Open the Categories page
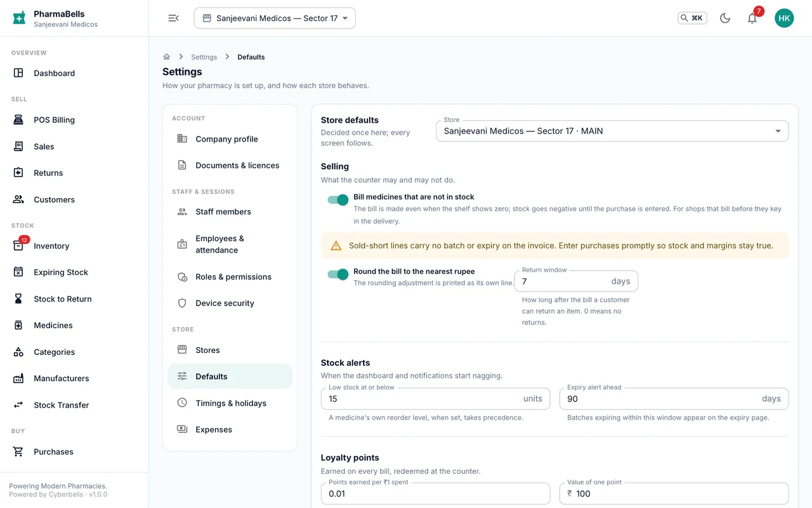 (74, 352)
